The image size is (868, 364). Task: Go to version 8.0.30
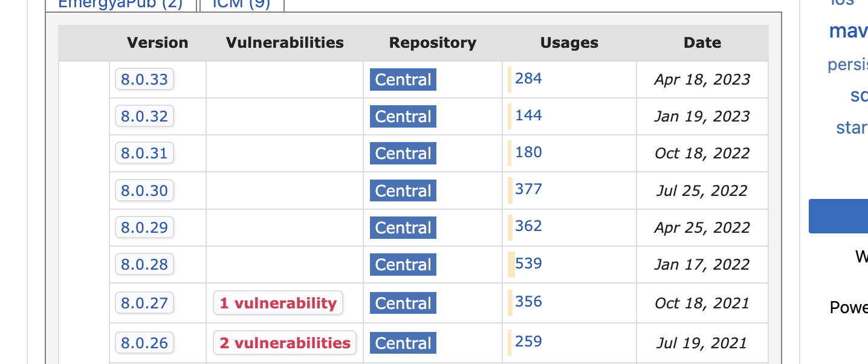point(144,190)
